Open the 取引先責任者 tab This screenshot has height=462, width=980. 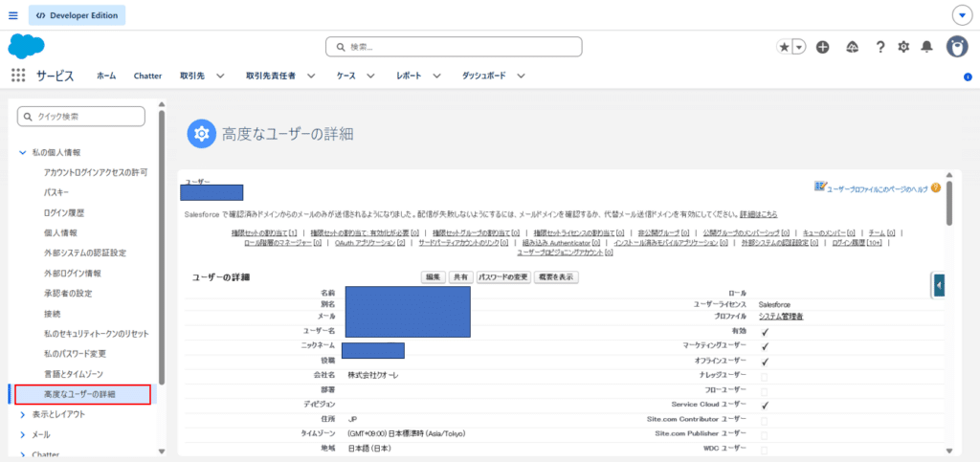pyautogui.click(x=271, y=77)
